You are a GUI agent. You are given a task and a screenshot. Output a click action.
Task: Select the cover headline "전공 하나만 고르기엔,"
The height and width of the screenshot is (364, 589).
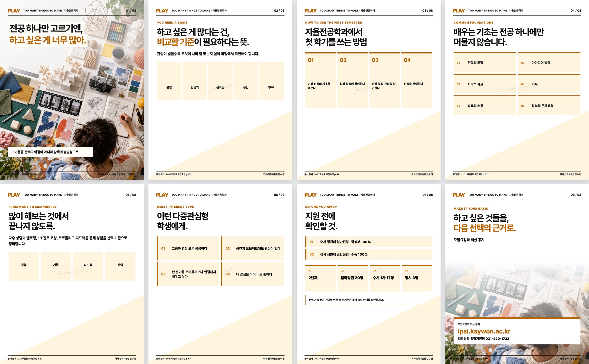pyautogui.click(x=46, y=28)
